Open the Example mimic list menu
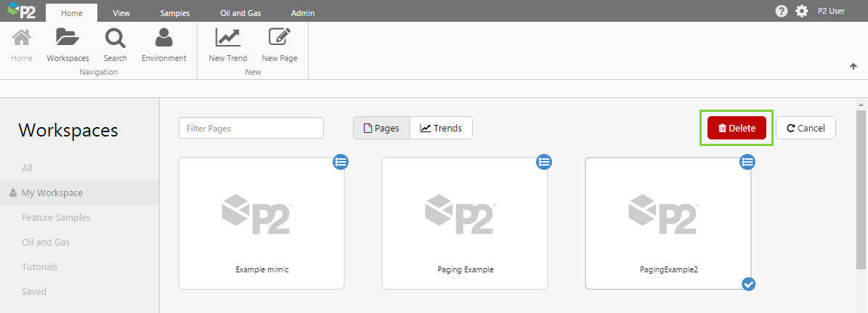Viewport: 868px width, 313px height. [x=341, y=162]
